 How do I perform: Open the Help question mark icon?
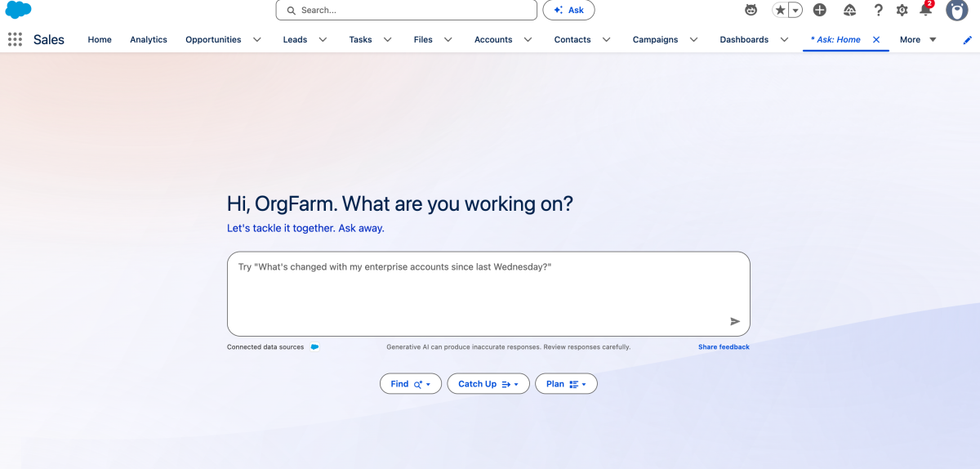pyautogui.click(x=878, y=10)
